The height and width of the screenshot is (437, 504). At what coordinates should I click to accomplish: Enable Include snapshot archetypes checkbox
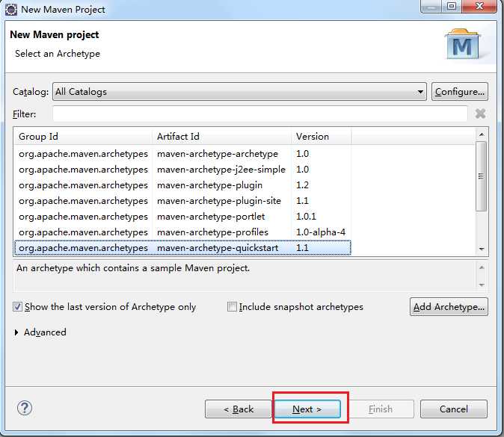tap(232, 306)
